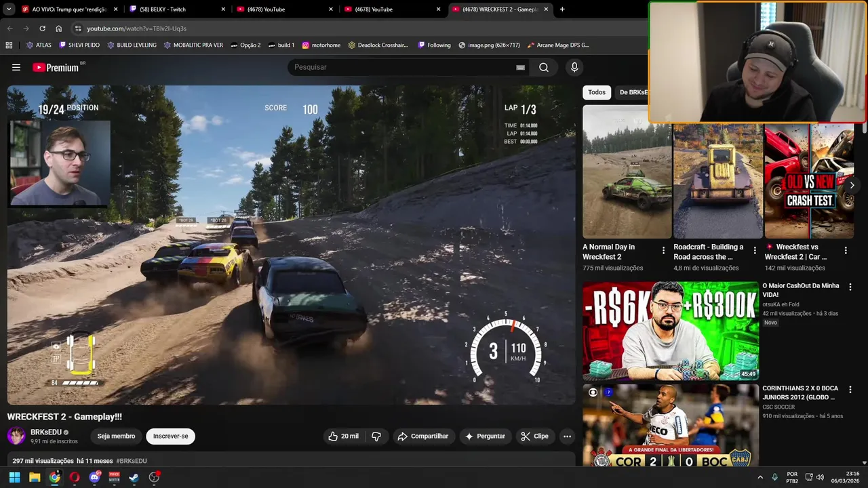Select the De BRKsEDU filter chip

(x=633, y=92)
